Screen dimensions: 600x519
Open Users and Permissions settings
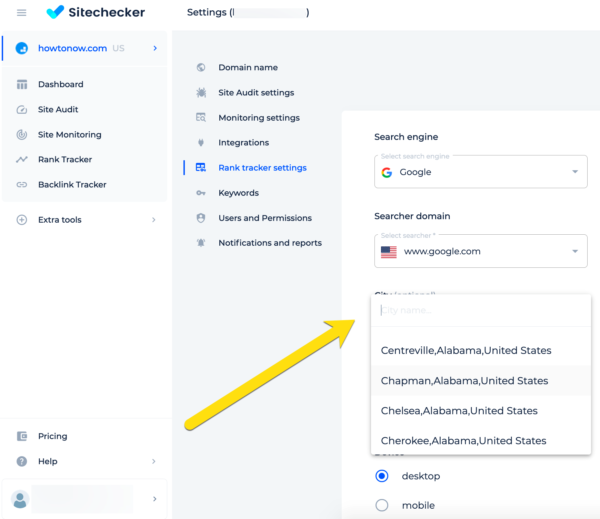(x=265, y=218)
